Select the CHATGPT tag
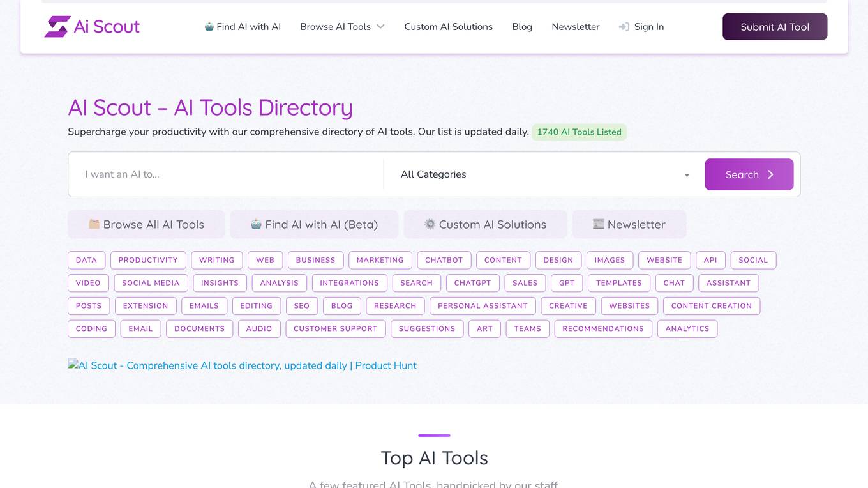 click(x=472, y=283)
